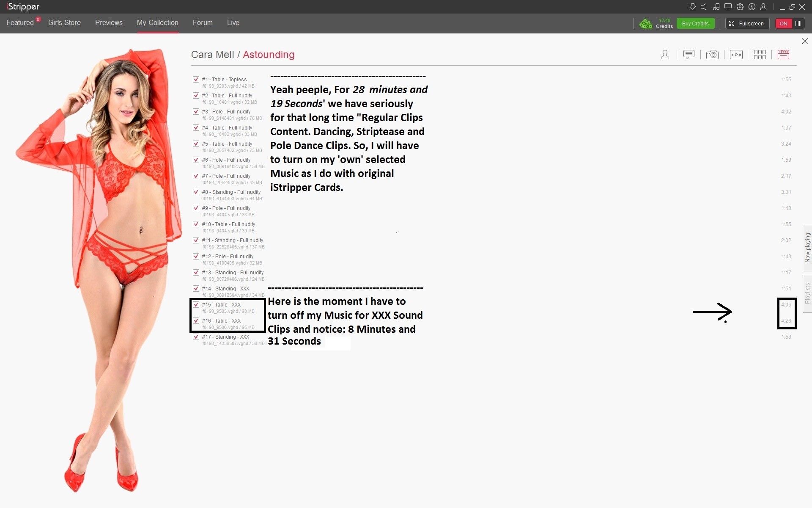Expand the Now playing side panel
812x508 pixels.
click(x=807, y=248)
